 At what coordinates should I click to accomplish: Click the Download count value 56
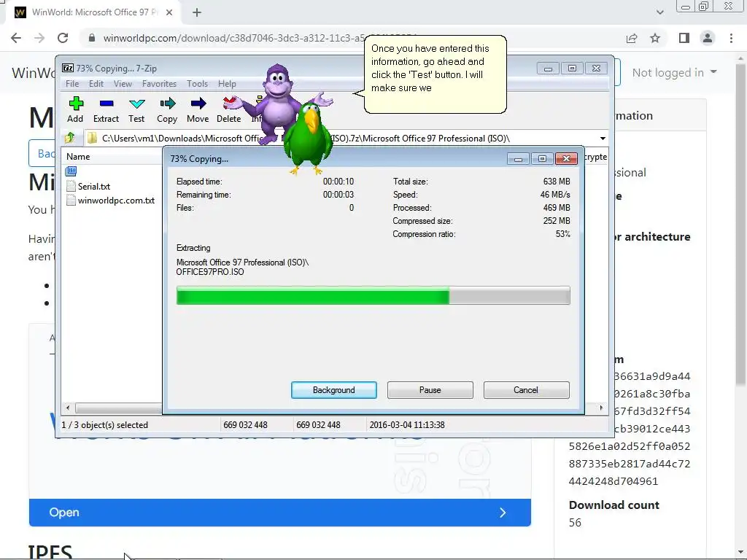pyautogui.click(x=575, y=523)
